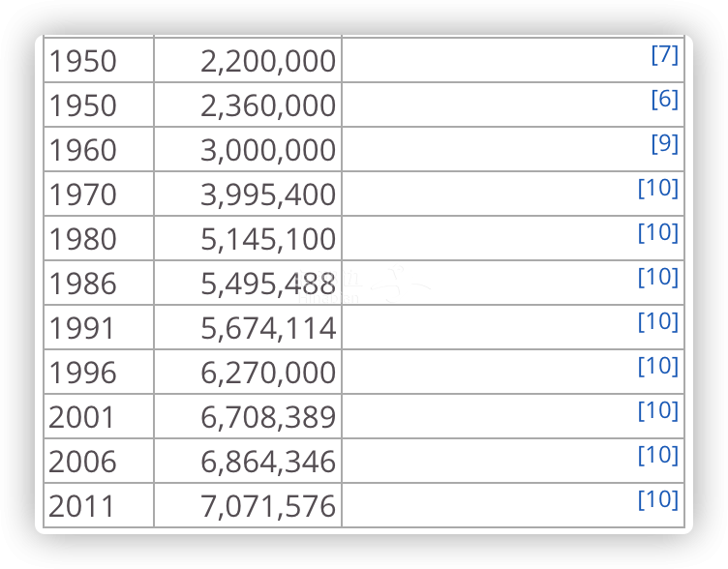The width and height of the screenshot is (728, 569).
Task: Open citation [10] in the 1980 row
Action: [658, 233]
